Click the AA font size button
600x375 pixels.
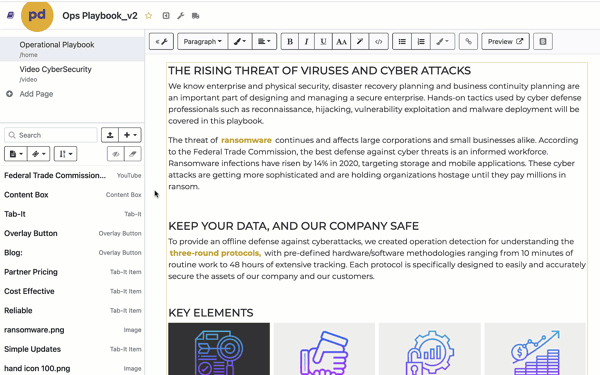[x=341, y=41]
